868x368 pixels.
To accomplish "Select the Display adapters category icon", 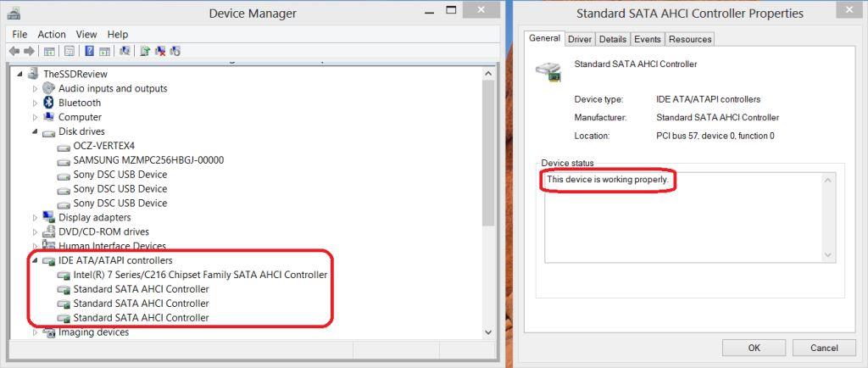I will pyautogui.click(x=49, y=217).
